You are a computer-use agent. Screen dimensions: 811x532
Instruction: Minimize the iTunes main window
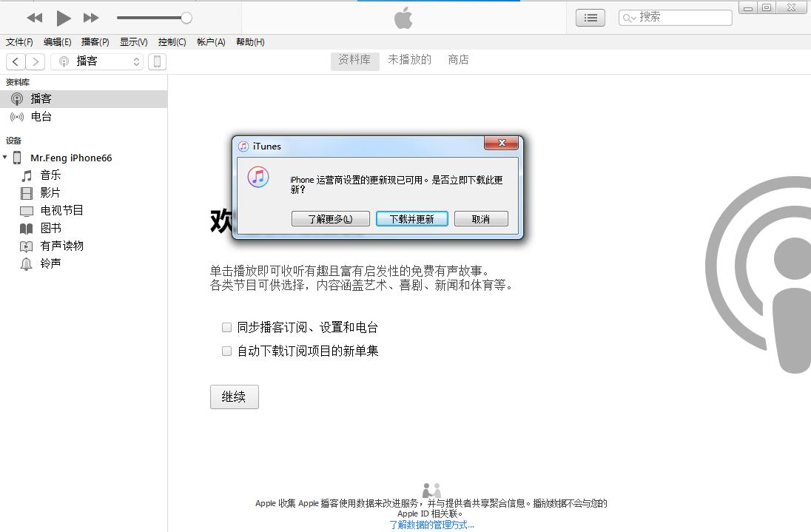[x=748, y=7]
